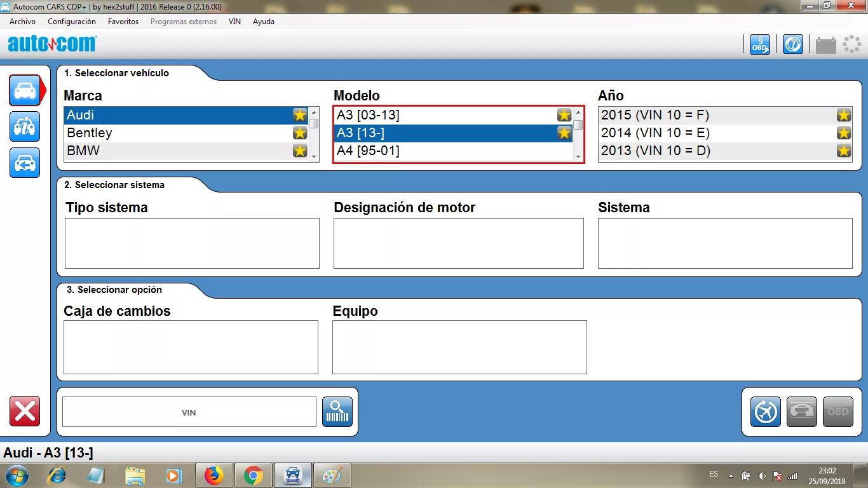Click the Modelo list scrollbar thumb
The height and width of the screenshot is (488, 868).
click(x=578, y=125)
